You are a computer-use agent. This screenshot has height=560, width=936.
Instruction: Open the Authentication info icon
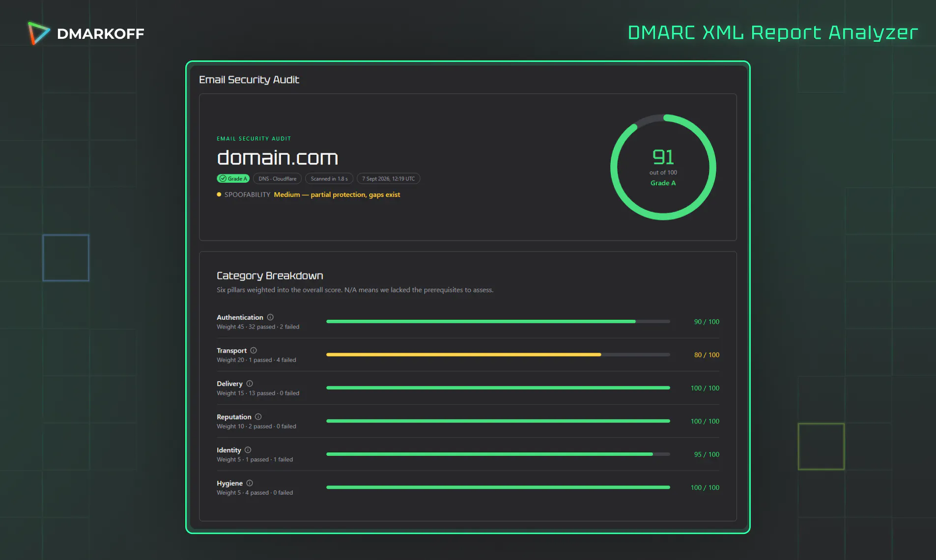(270, 317)
